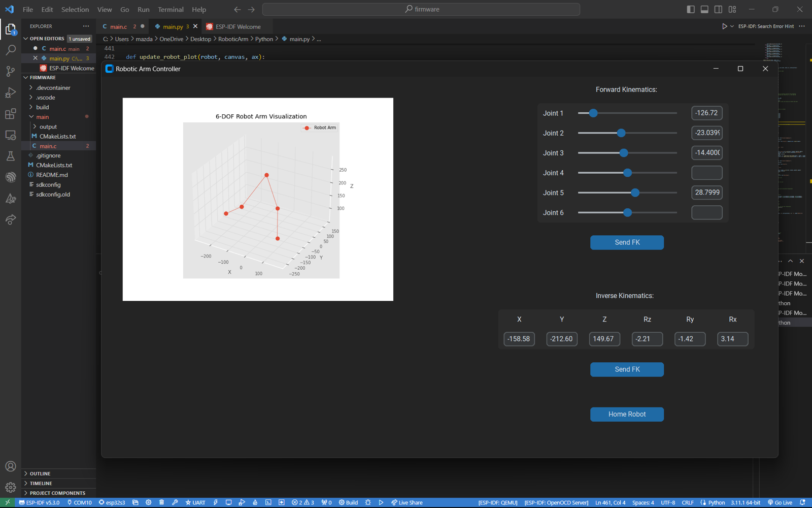Open the Source Control view

(10, 71)
